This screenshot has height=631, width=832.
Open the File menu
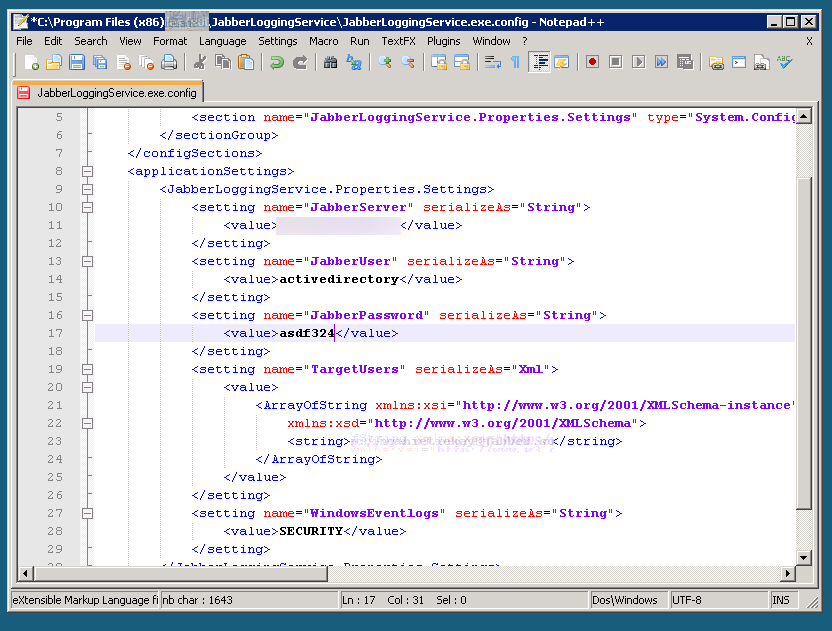pyautogui.click(x=24, y=41)
